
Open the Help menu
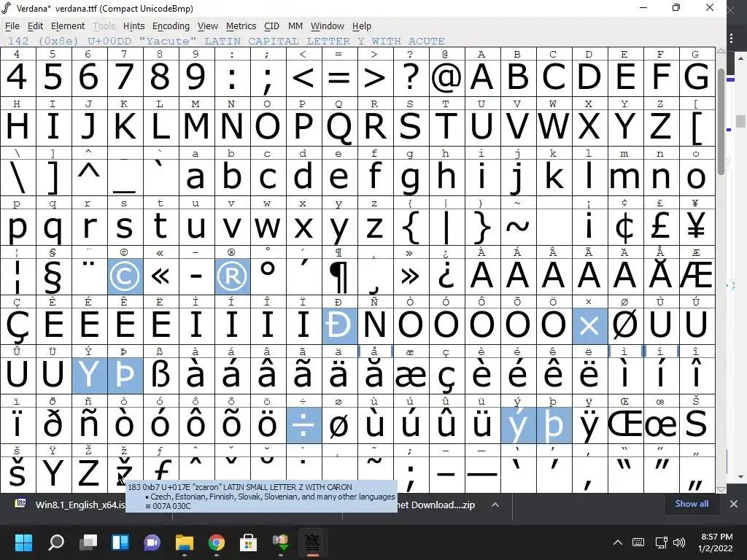tap(362, 26)
